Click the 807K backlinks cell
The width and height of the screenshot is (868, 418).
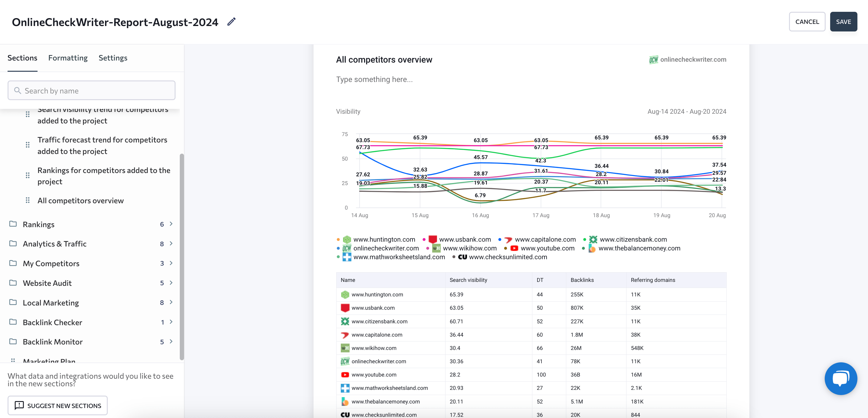tap(577, 308)
